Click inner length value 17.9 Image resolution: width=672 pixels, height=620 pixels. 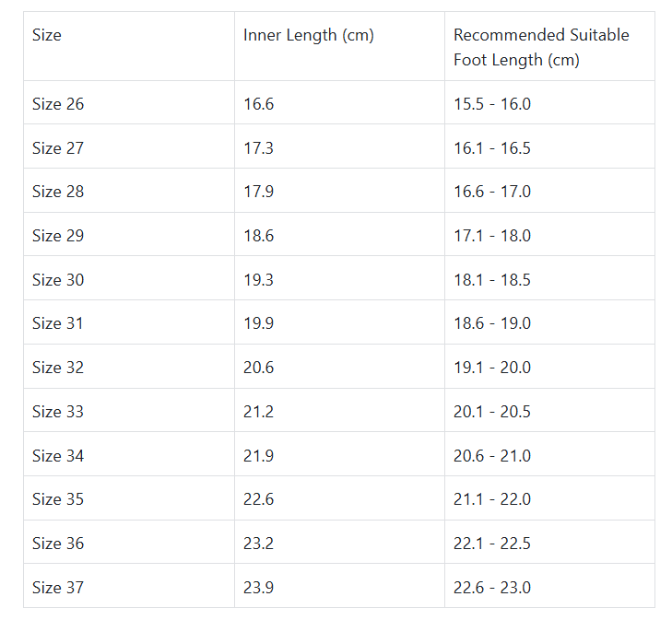pyautogui.click(x=258, y=192)
